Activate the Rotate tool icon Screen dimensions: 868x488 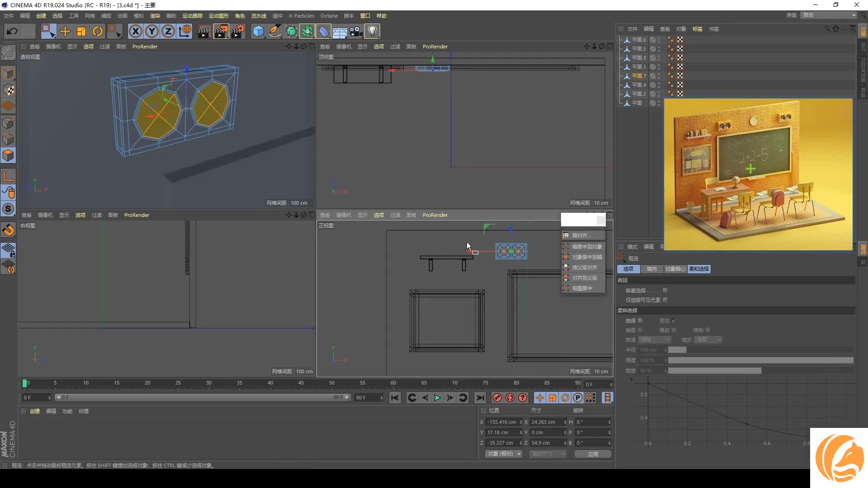click(98, 31)
